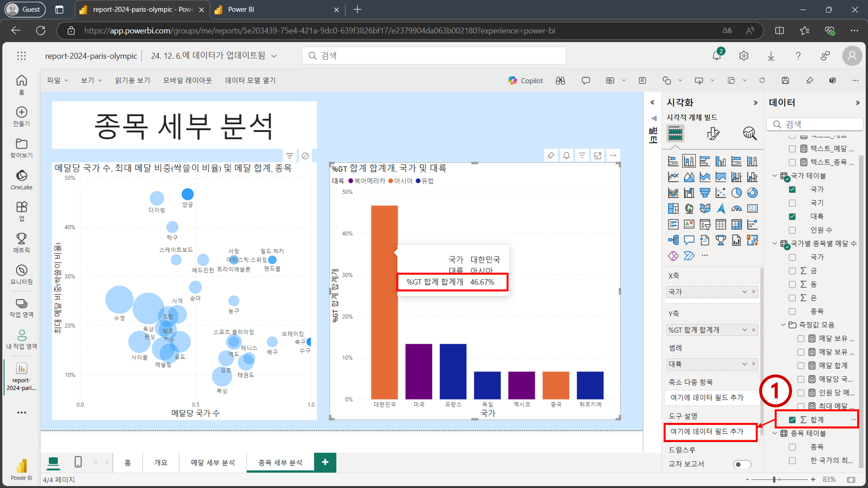This screenshot has width=868, height=488.
Task: Open OneLake from the left sidebar
Action: (x=22, y=180)
